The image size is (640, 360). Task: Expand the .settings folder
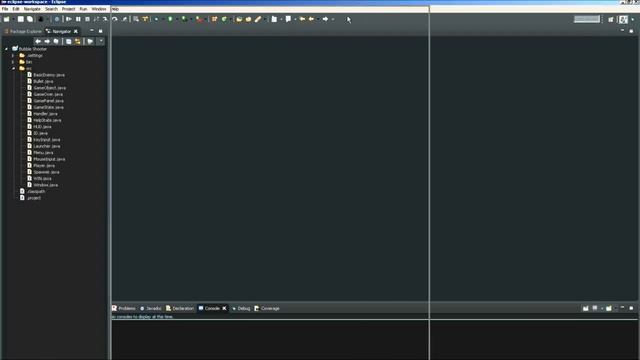13,56
